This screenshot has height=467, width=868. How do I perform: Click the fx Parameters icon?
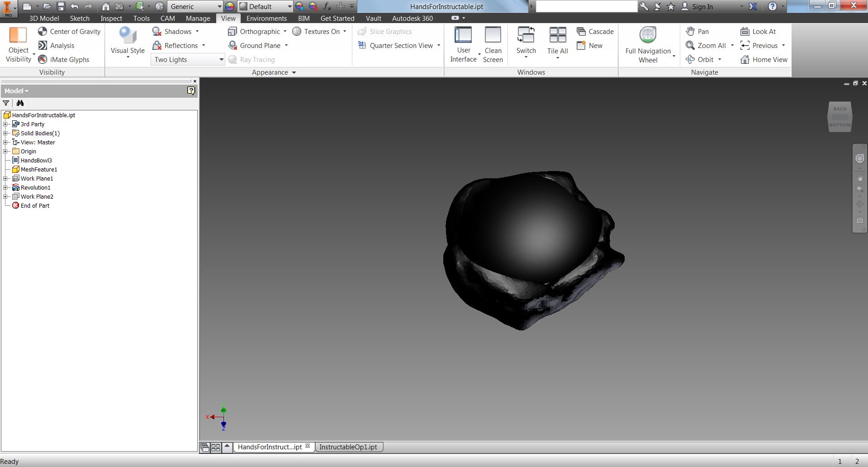pos(327,6)
